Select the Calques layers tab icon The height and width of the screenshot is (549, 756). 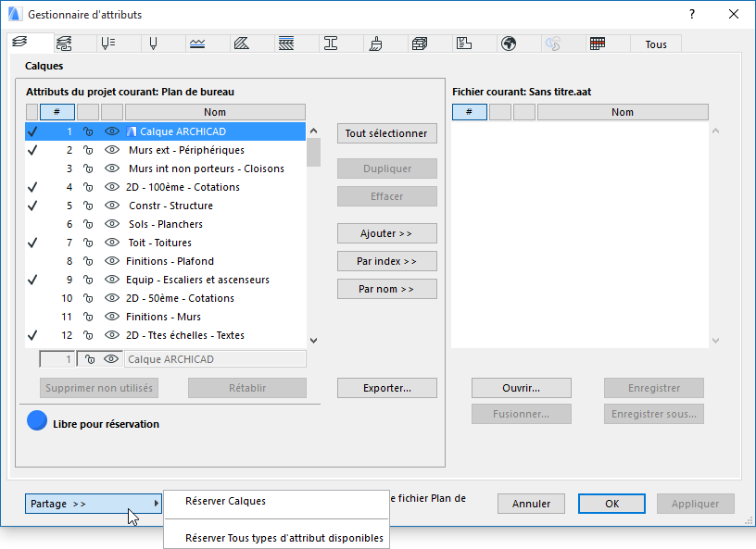[19, 42]
